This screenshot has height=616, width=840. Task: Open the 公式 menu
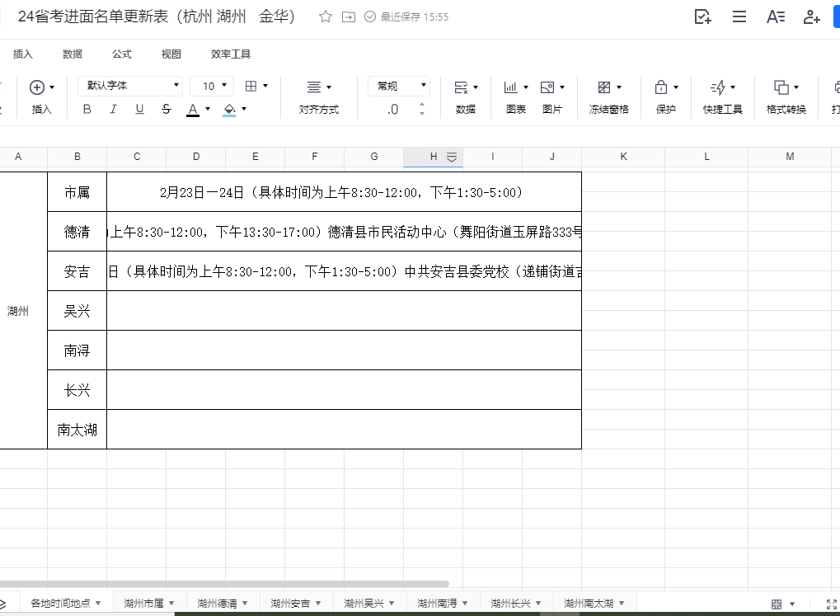click(122, 54)
